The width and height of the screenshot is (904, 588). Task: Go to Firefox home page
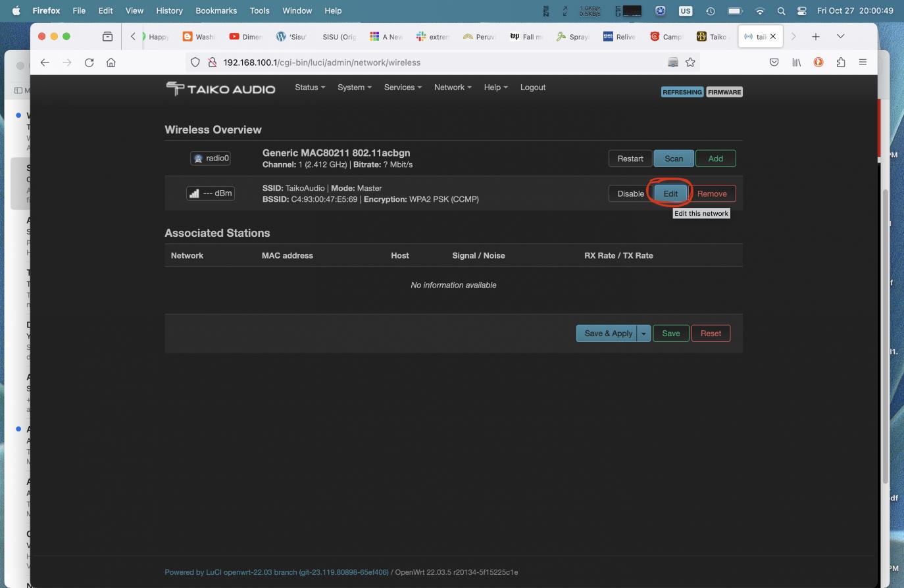pyautogui.click(x=111, y=62)
